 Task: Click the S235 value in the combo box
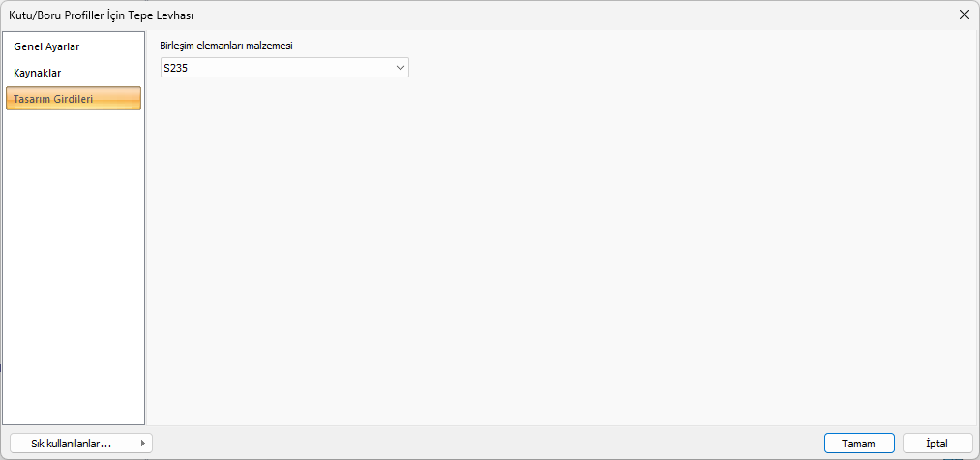pos(176,68)
